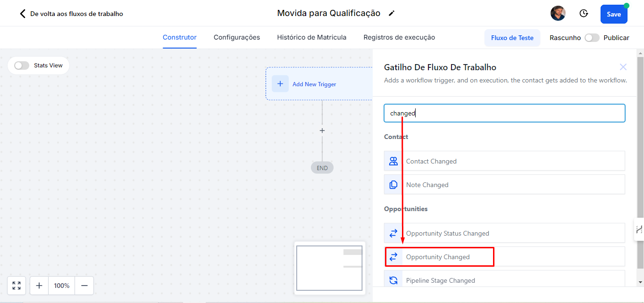Click the fullscreen fit-to-view icon
This screenshot has height=303, width=644.
(17, 286)
